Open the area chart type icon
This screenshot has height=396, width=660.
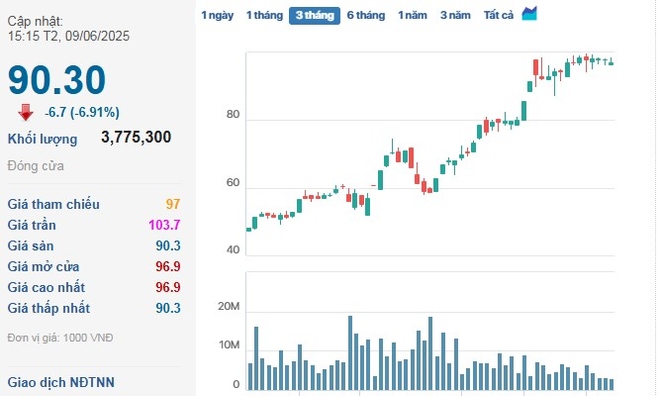pyautogui.click(x=530, y=13)
